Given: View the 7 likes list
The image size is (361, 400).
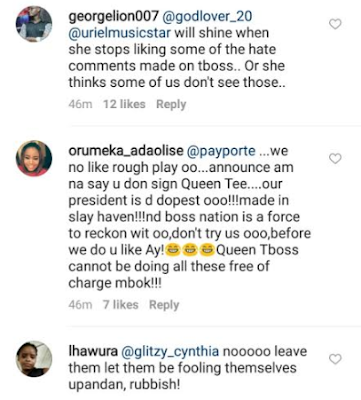Looking at the screenshot, I should 120,305.
